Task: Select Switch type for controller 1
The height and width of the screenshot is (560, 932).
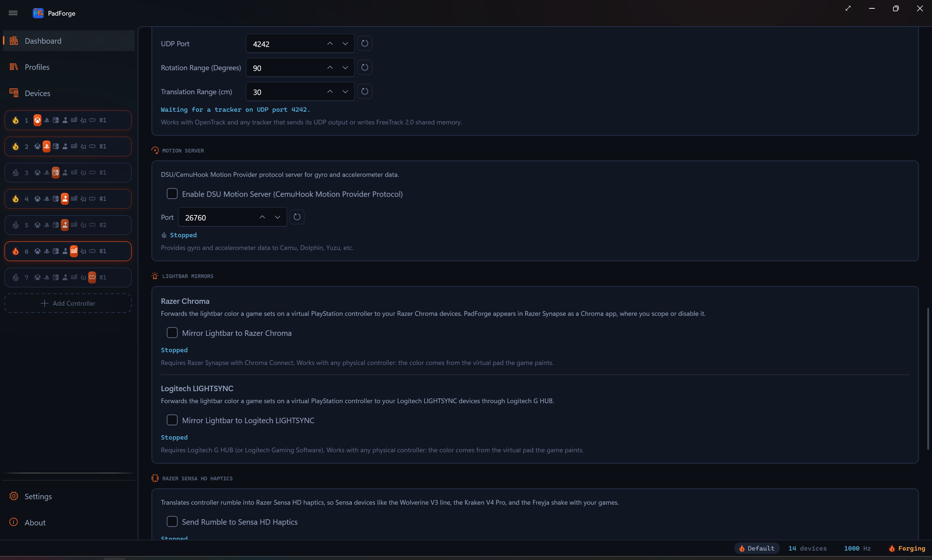Action: tap(55, 120)
